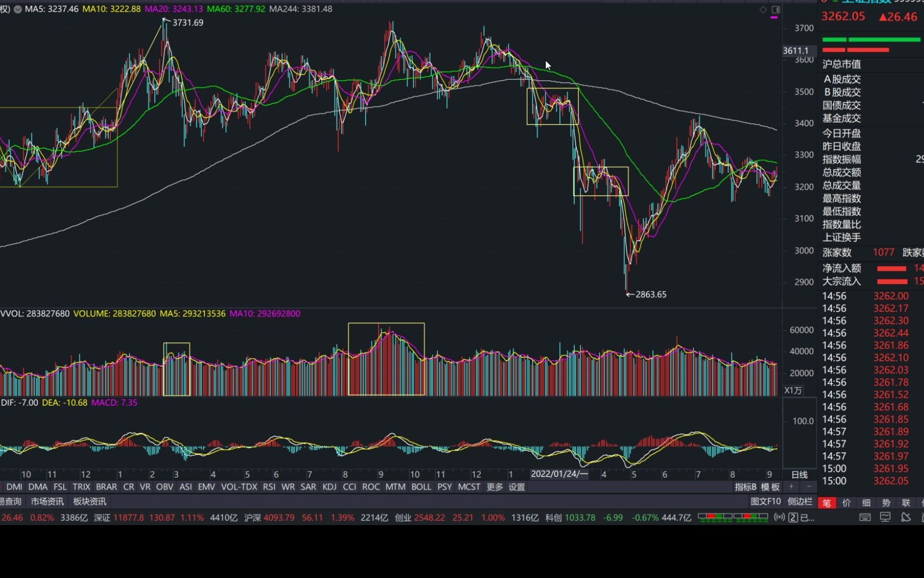Screen dimensions: 924x578
Task: Choose the OBV indicator tab
Action: tap(165, 487)
